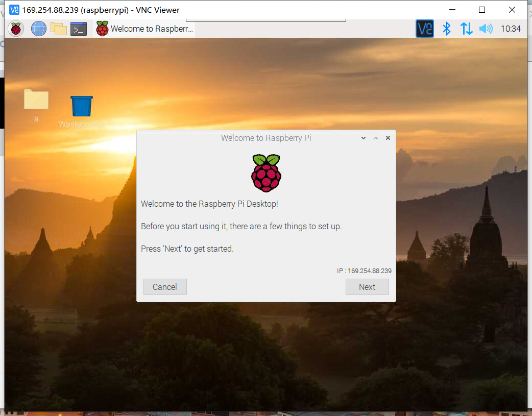
Task: Click the 'Press Next to get started' text
Action: 187,249
